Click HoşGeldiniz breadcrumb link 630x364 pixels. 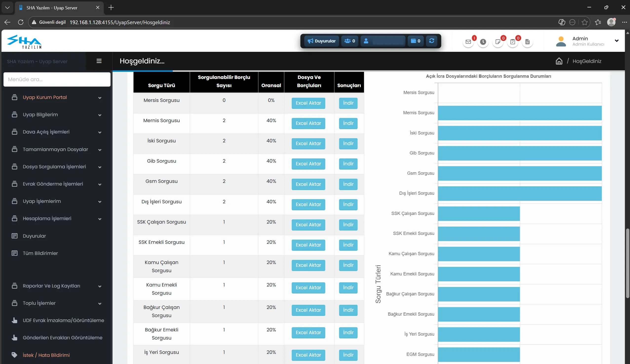point(587,61)
